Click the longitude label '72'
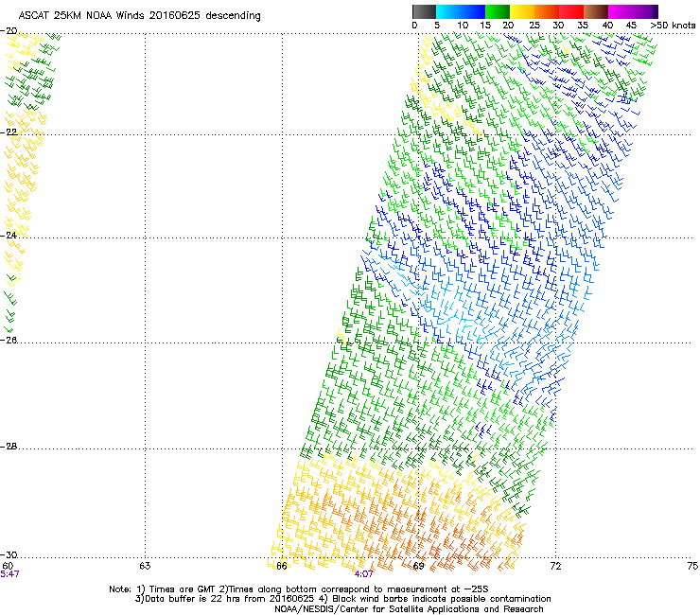Image resolution: width=700 pixels, height=615 pixels. click(555, 566)
